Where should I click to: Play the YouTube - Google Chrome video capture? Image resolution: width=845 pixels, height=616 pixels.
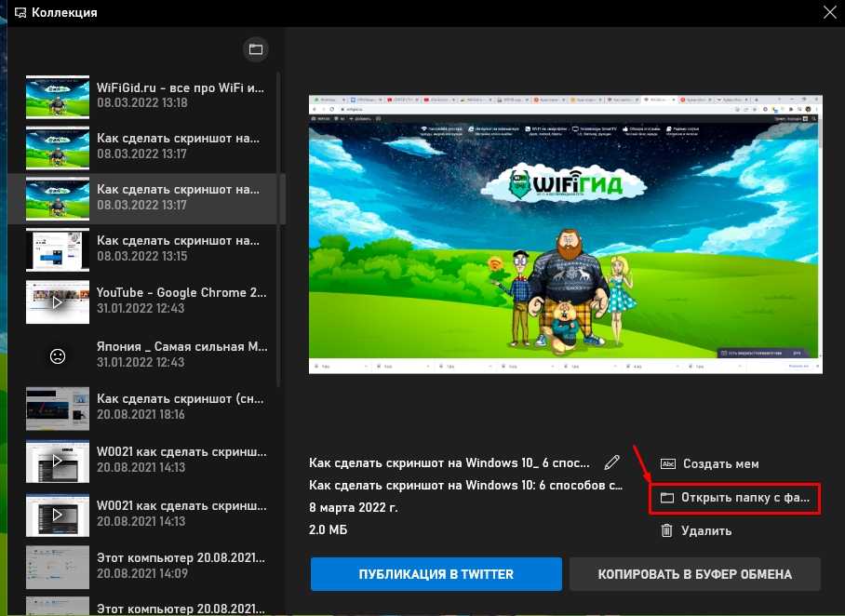coord(58,302)
